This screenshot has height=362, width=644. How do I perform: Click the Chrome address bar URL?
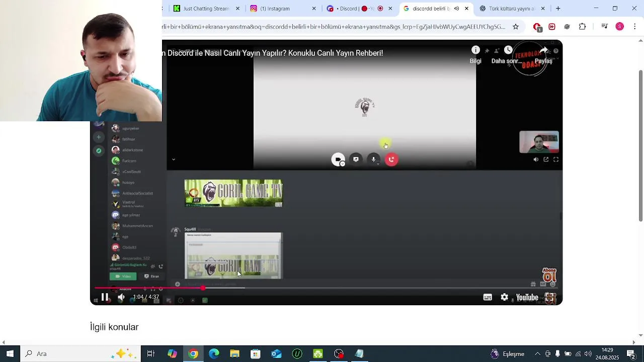click(334, 27)
